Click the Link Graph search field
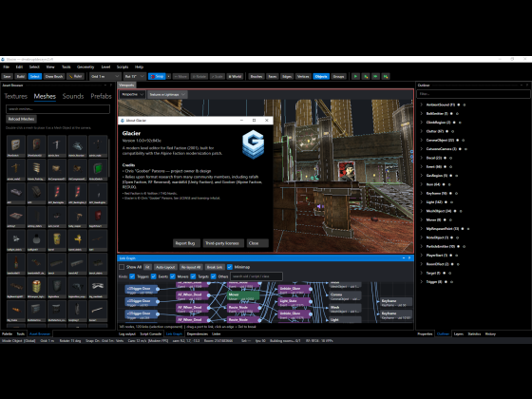 coord(256,276)
